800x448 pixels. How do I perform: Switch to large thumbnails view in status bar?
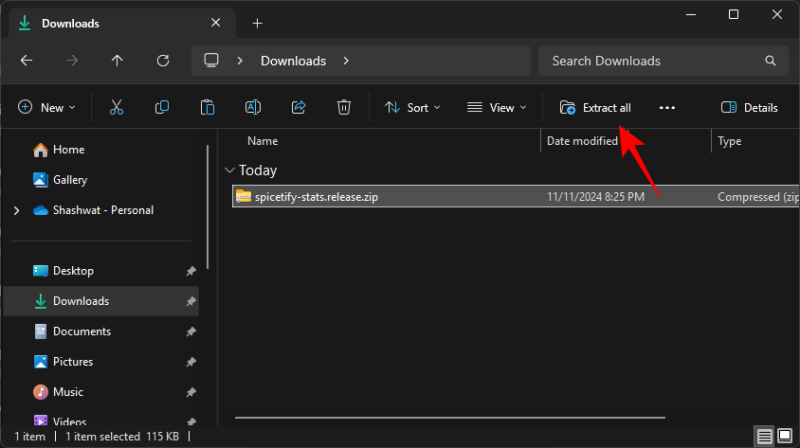pyautogui.click(x=786, y=437)
